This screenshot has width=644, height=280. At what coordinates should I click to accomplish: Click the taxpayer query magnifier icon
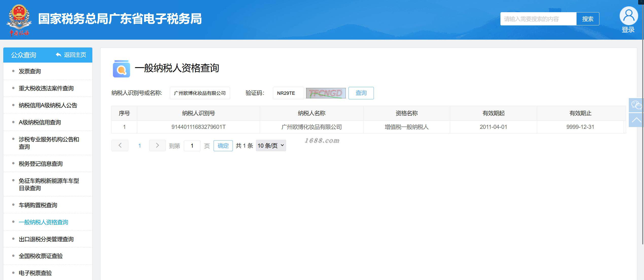(x=121, y=69)
